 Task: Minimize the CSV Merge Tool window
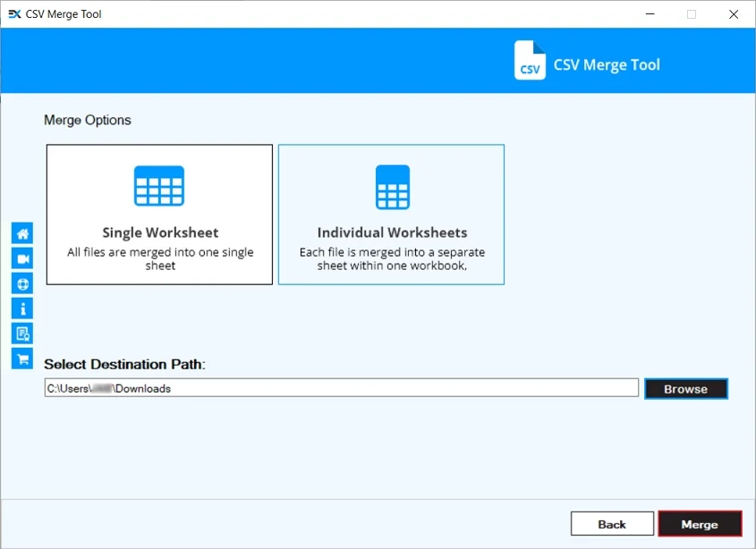tap(650, 14)
